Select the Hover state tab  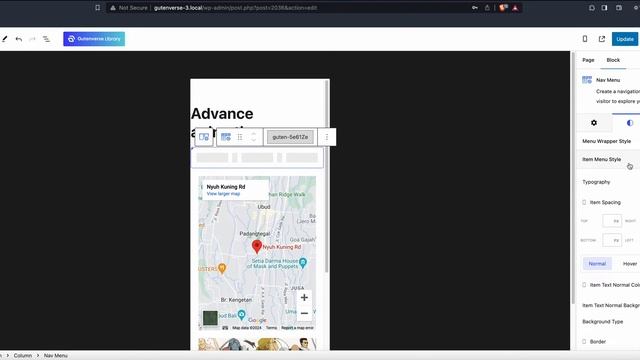[x=630, y=264]
